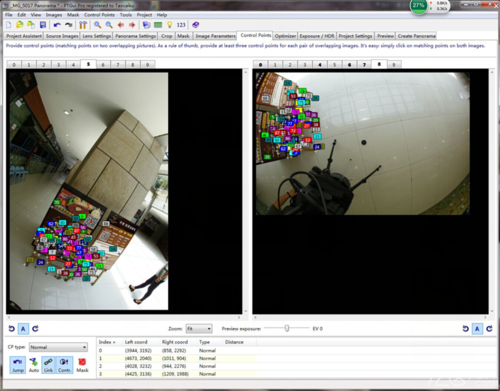Viewport: 500px width, 391px height.
Task: Go to next image with red right arrow
Action: point(132,25)
